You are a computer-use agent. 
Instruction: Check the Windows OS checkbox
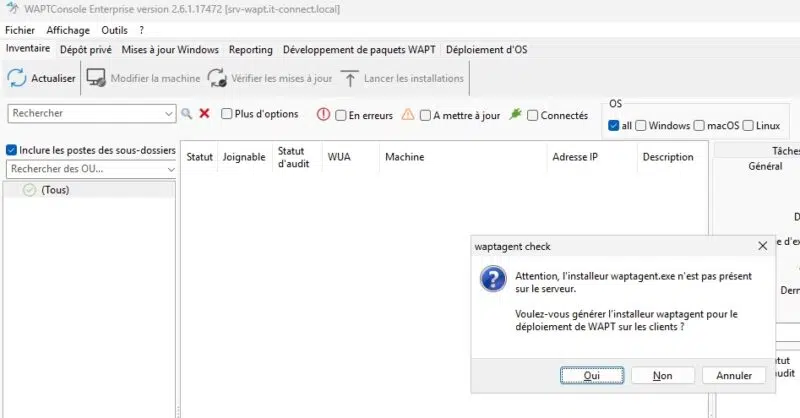[641, 126]
